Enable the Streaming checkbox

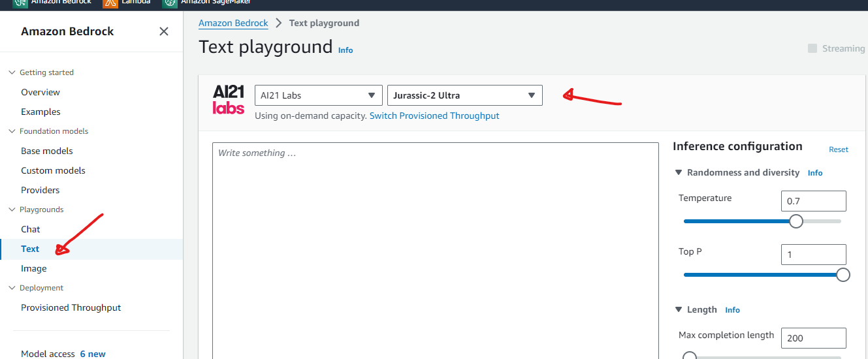click(812, 48)
